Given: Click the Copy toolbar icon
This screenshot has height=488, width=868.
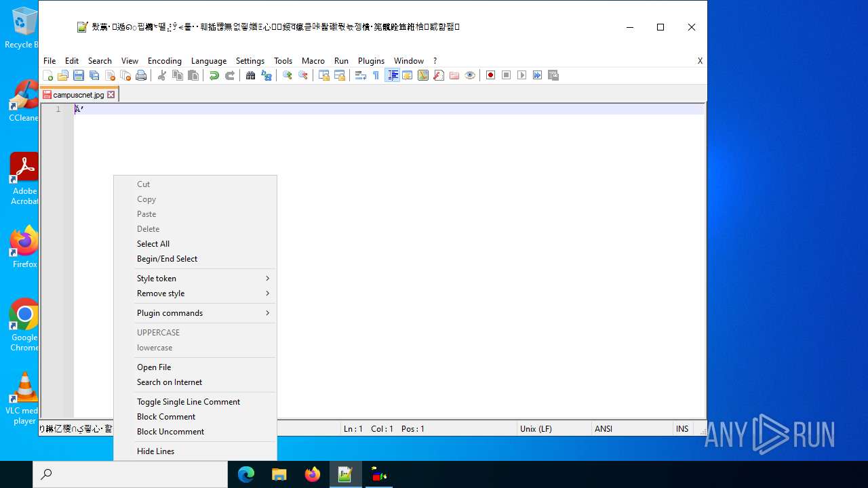Looking at the screenshot, I should [177, 75].
